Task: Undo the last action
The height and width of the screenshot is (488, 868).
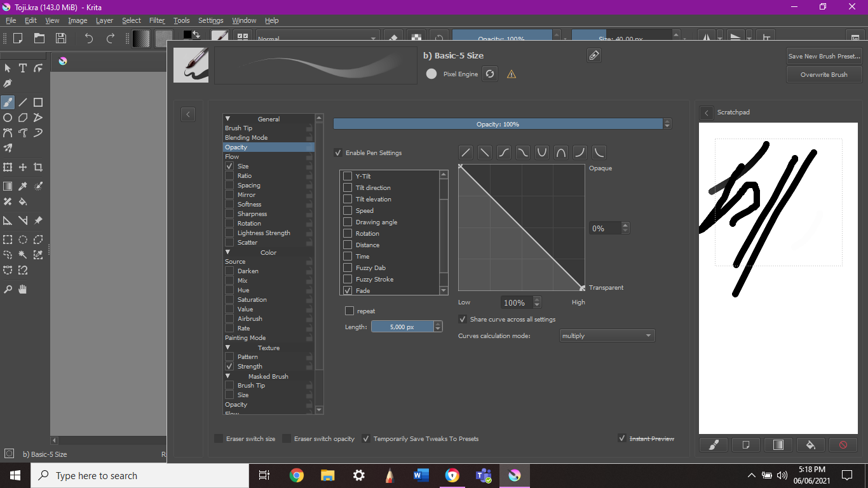Action: pyautogui.click(x=89, y=38)
